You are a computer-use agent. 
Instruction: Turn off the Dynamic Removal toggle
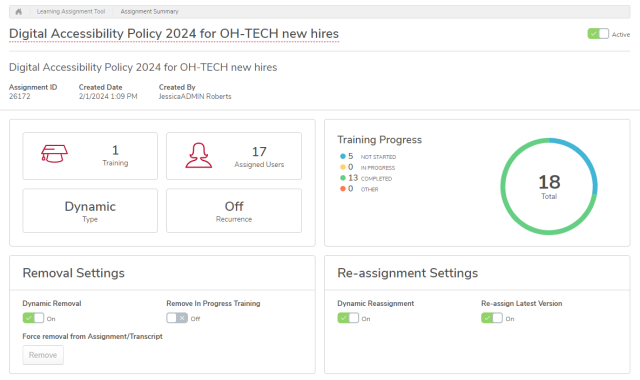click(33, 318)
